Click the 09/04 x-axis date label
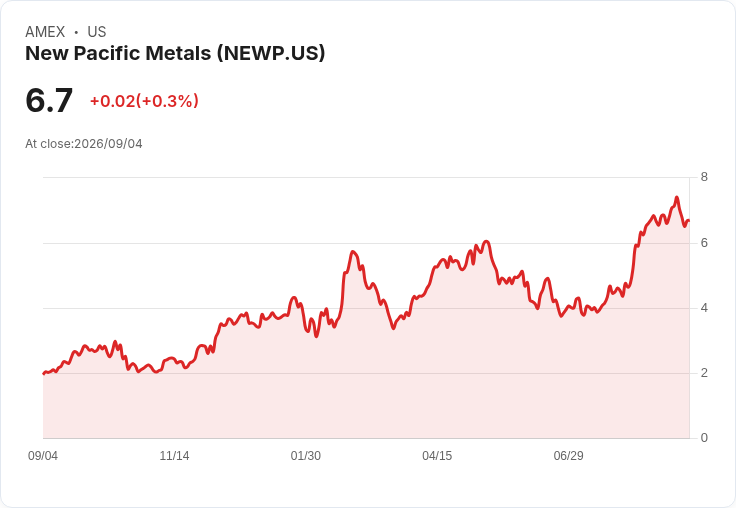The width and height of the screenshot is (736, 508). pyautogui.click(x=43, y=455)
